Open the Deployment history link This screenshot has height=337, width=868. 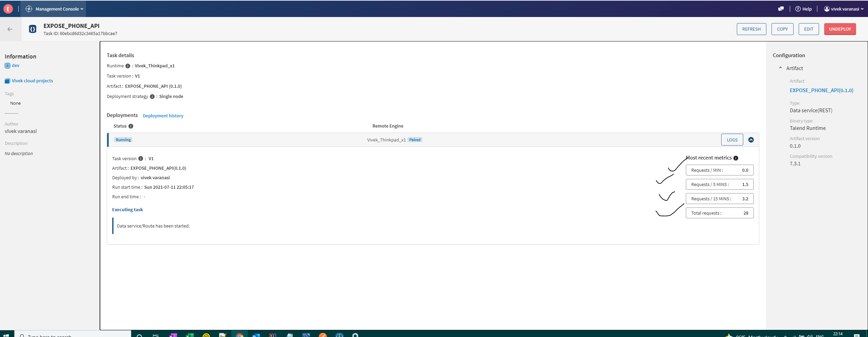[163, 116]
